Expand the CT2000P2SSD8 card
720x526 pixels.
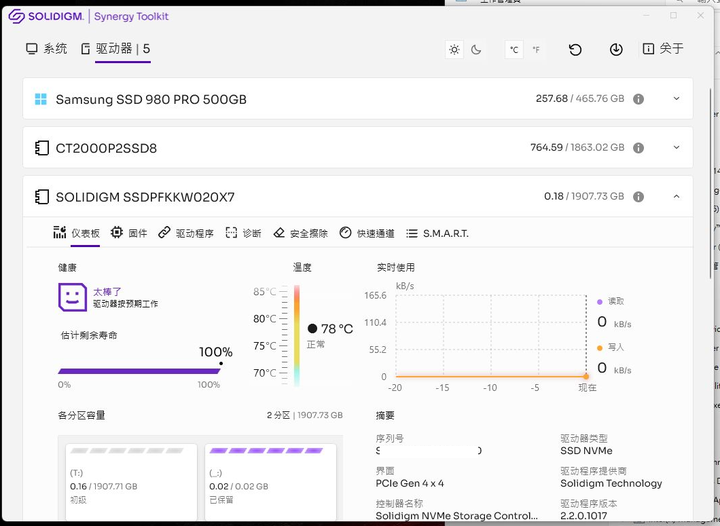point(676,147)
